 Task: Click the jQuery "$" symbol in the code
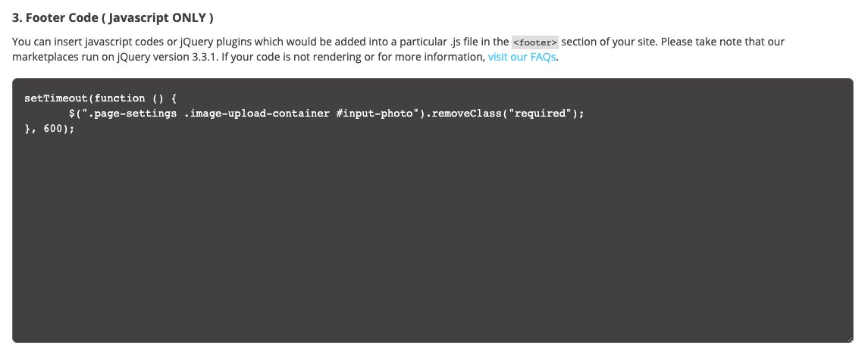point(71,114)
